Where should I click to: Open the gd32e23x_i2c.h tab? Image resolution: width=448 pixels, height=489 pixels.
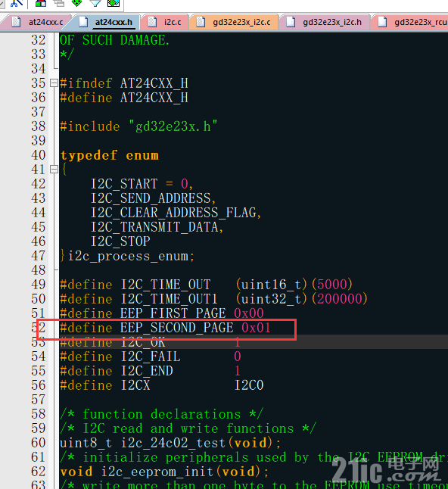coord(332,22)
